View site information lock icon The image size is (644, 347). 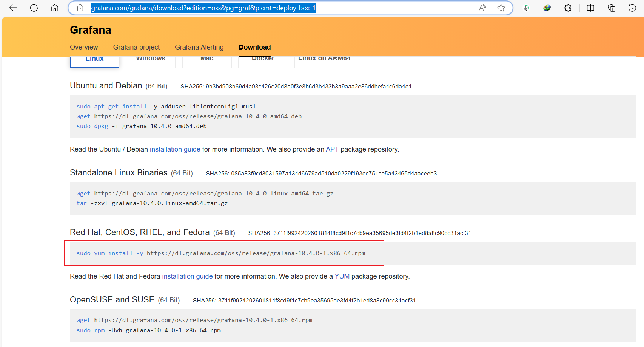[x=80, y=8]
